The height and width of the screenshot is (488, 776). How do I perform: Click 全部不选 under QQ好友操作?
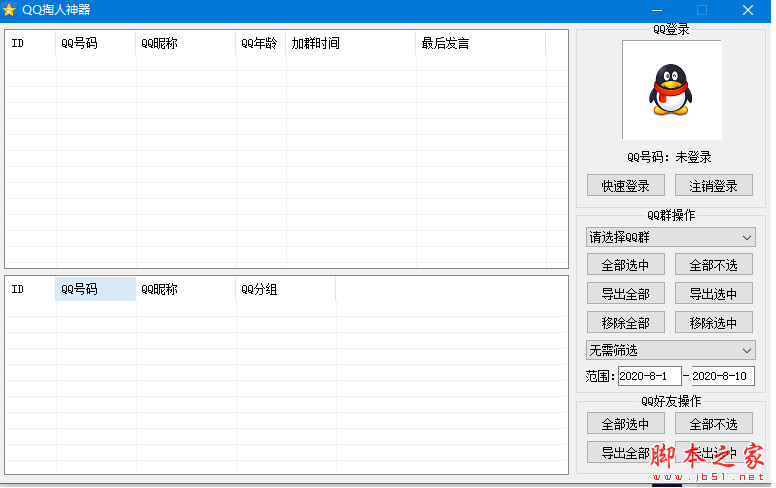point(713,423)
